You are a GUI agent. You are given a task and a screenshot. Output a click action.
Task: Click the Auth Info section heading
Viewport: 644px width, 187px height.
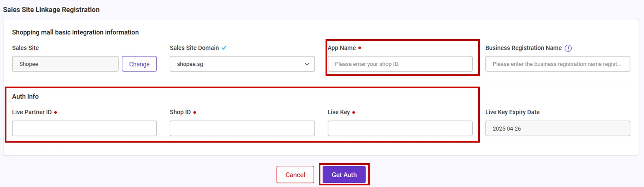(x=25, y=97)
